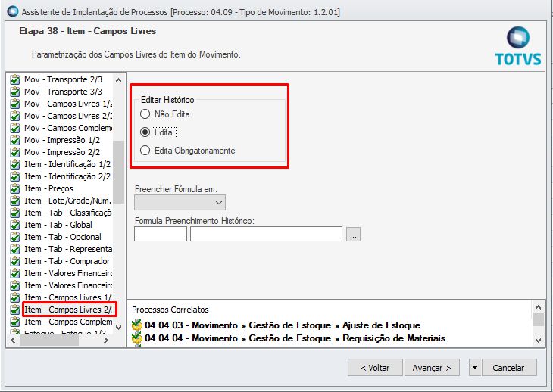
Task: Click the steps list vertical scrollbar thumb
Action: click(119, 172)
